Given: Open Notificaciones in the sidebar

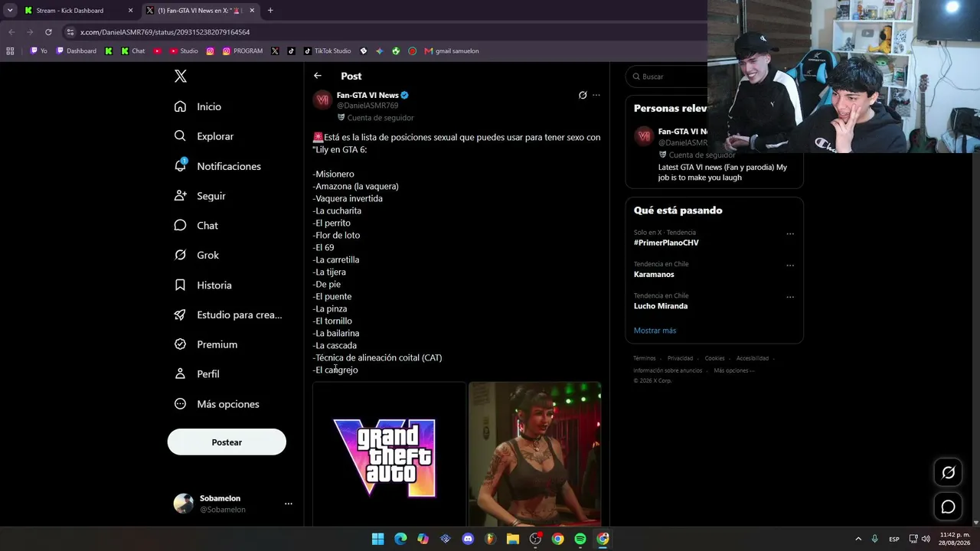Looking at the screenshot, I should tap(217, 166).
